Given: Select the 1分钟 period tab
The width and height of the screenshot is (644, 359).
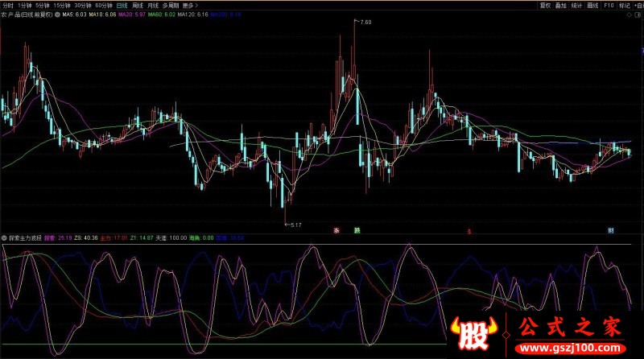Looking at the screenshot, I should click(25, 6).
